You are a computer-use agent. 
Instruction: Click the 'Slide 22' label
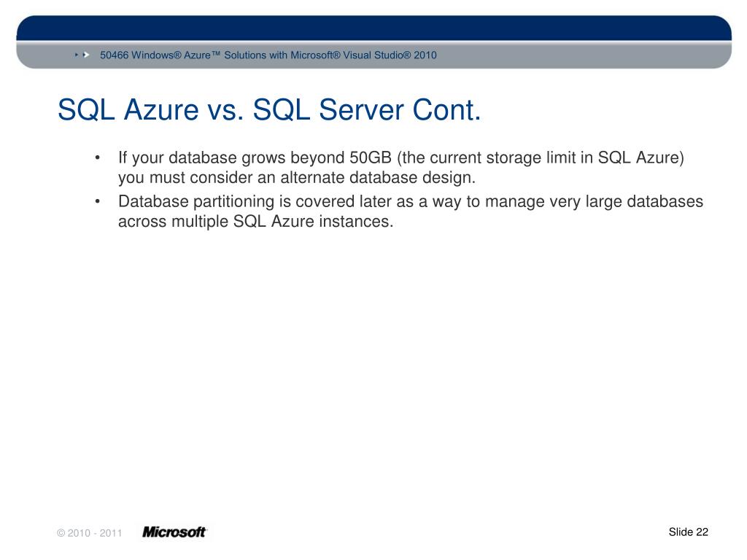coord(689,532)
